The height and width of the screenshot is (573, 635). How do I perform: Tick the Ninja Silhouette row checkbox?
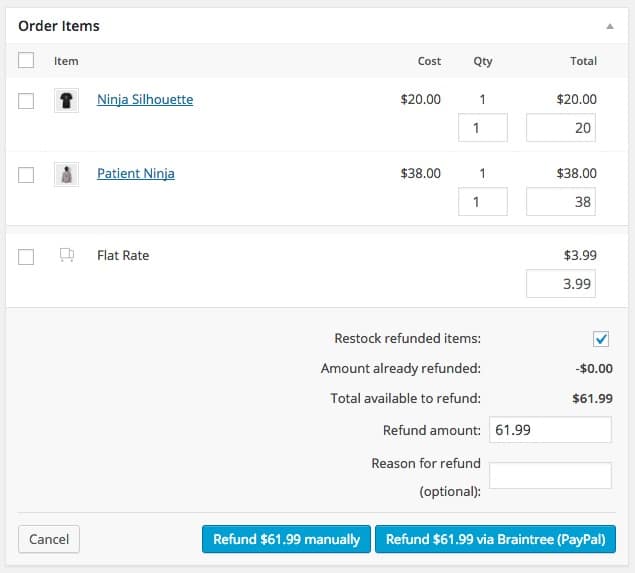click(27, 100)
